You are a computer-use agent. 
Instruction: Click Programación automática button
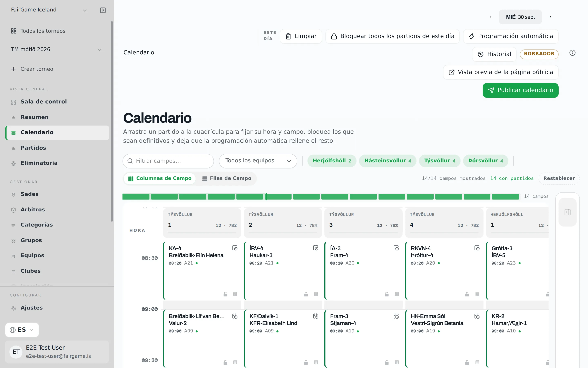click(510, 36)
